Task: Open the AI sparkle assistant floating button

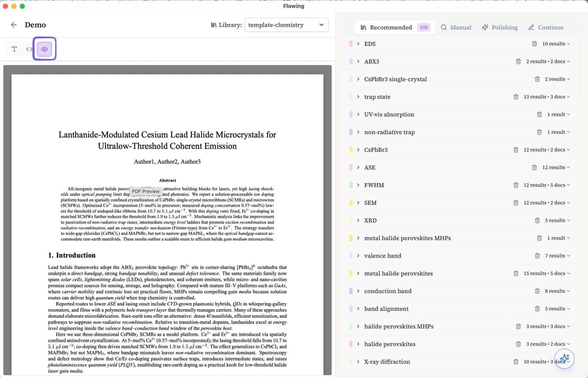Action: pos(564,359)
